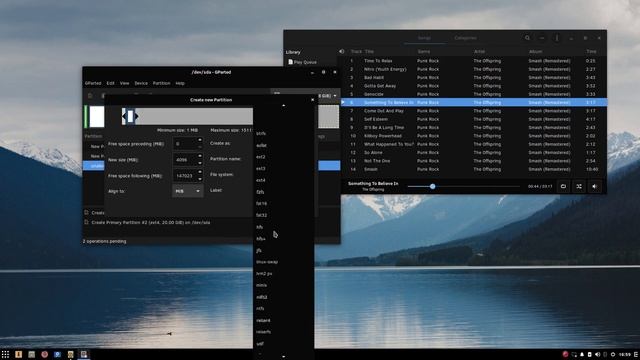Choose linux-swap from the file system list
This screenshot has height=360, width=640.
pyautogui.click(x=283, y=262)
